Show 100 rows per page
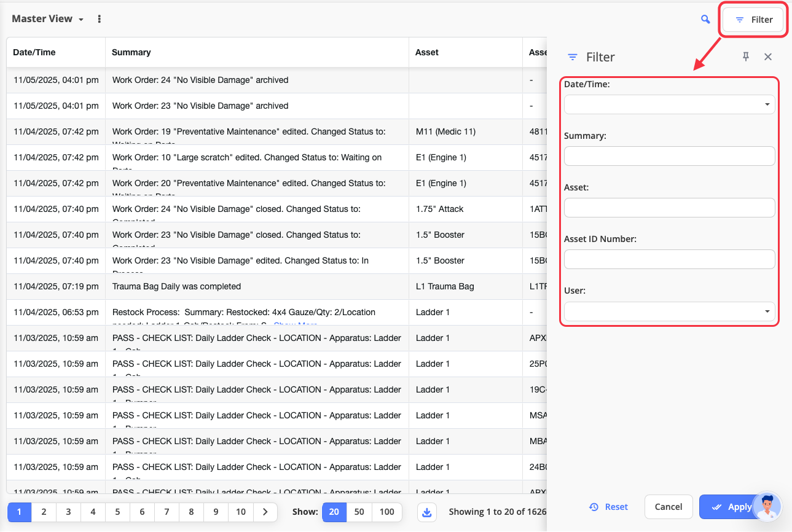 pos(387,512)
